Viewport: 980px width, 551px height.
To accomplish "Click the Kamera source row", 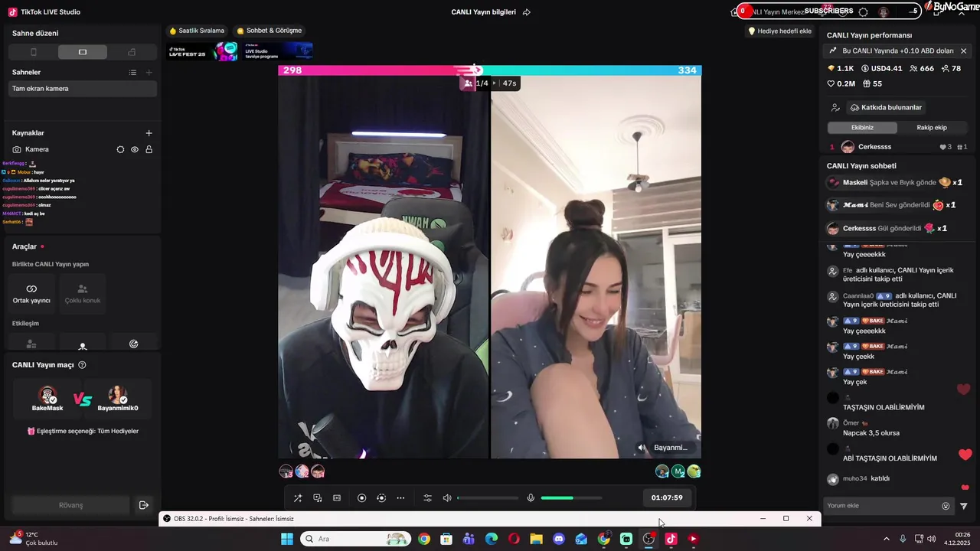I will click(83, 149).
